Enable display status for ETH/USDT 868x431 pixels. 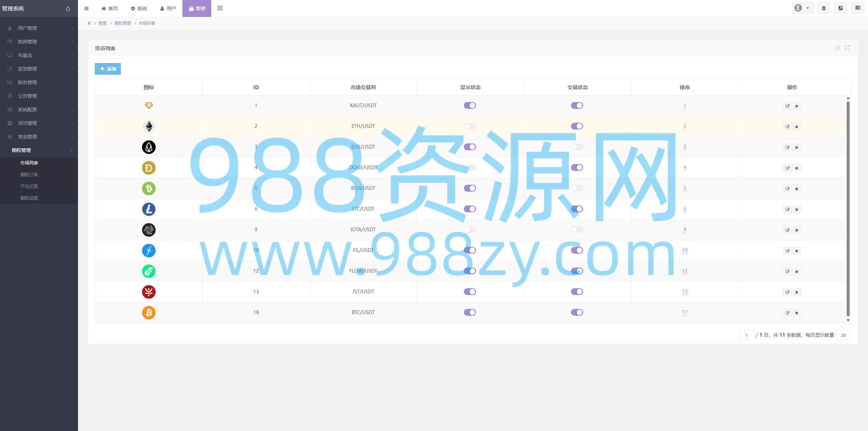click(470, 126)
